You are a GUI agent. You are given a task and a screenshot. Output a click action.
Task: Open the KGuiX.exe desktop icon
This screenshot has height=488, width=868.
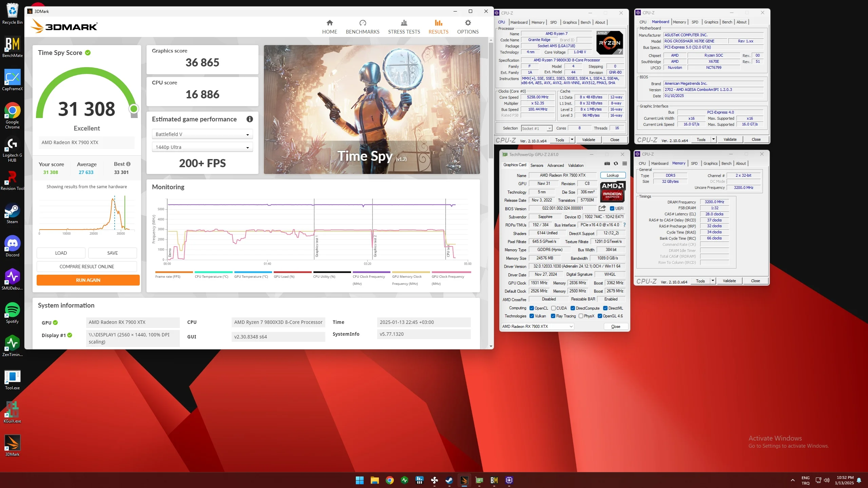click(x=13, y=413)
